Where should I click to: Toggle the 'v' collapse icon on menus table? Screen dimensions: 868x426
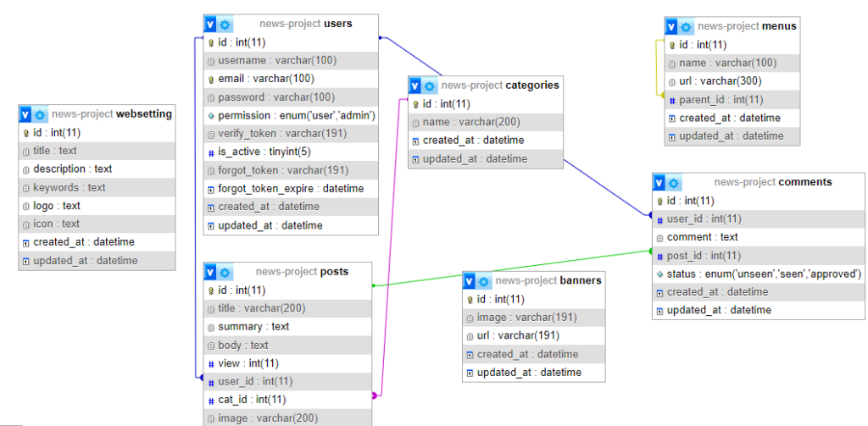click(x=671, y=26)
